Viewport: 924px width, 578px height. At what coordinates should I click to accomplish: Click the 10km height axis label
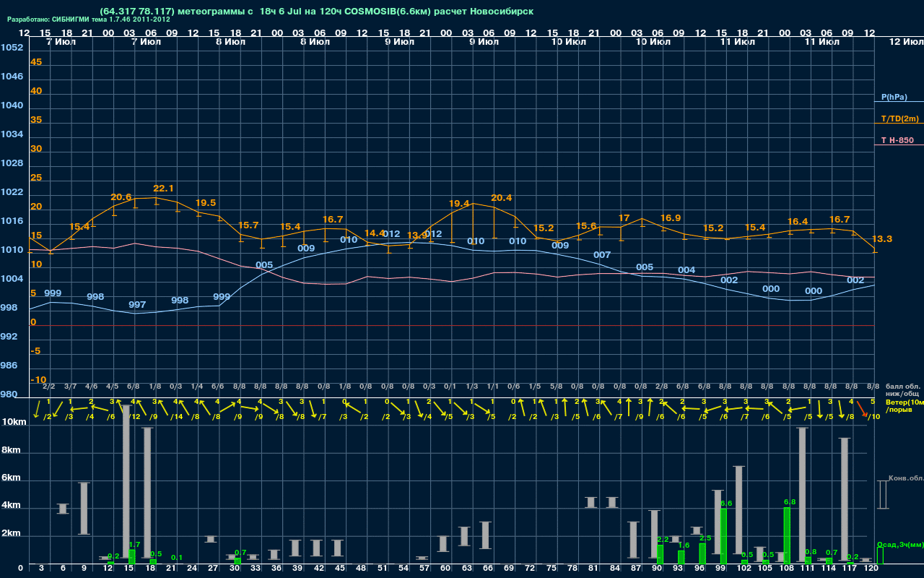(15, 422)
